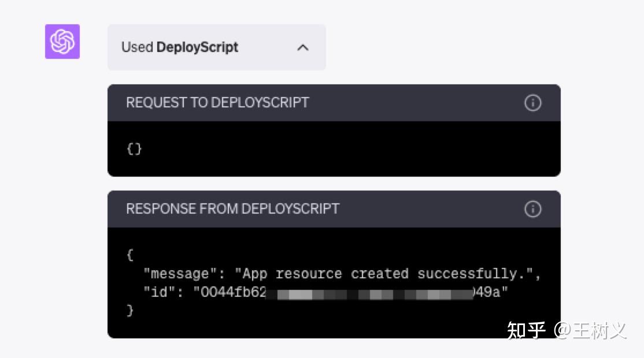644x358 pixels.
Task: Click the upward chevron next to DeployScript
Action: tap(303, 47)
